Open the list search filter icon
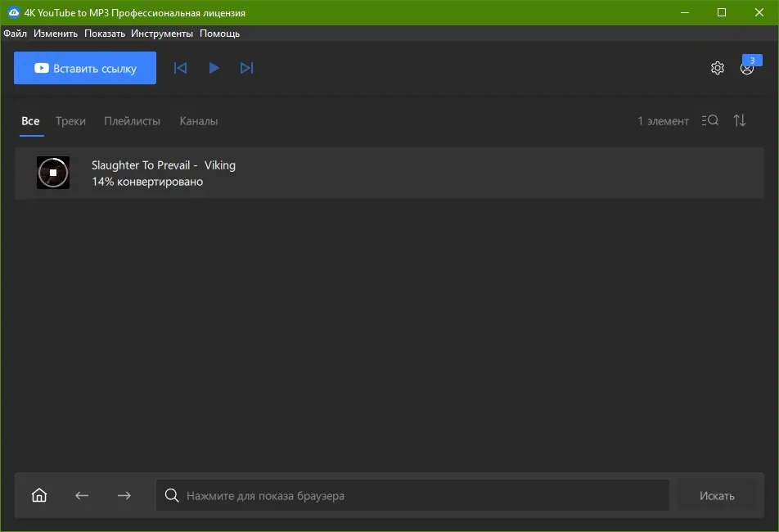Viewport: 779px width, 532px height. point(710,120)
